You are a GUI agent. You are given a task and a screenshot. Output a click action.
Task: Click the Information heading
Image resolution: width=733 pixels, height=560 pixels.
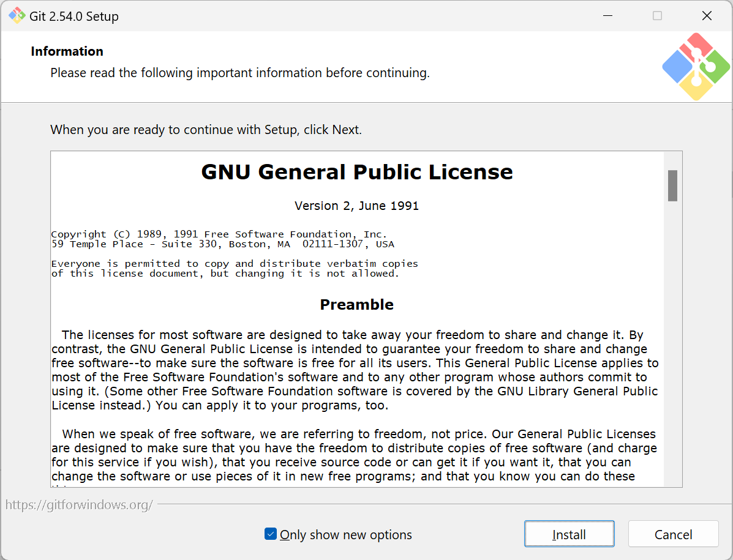[67, 51]
